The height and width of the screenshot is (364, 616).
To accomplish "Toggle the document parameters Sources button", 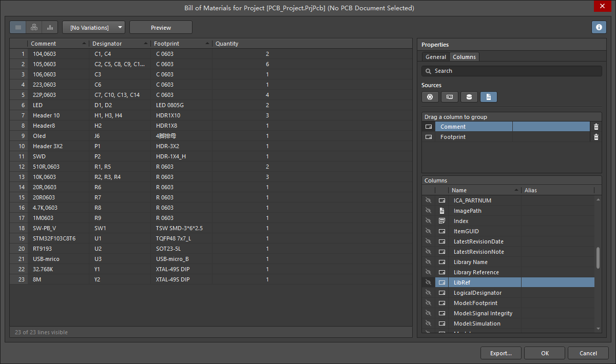I will click(489, 97).
